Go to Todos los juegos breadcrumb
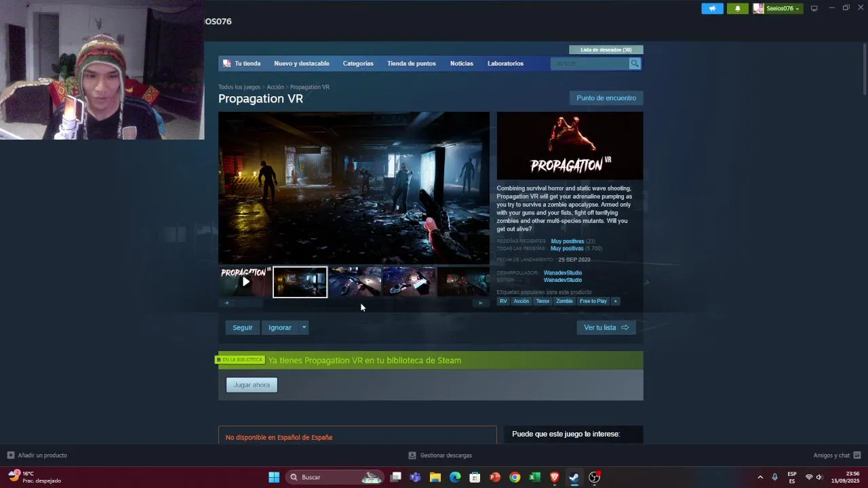Screen dimensions: 868x488 click(239, 87)
